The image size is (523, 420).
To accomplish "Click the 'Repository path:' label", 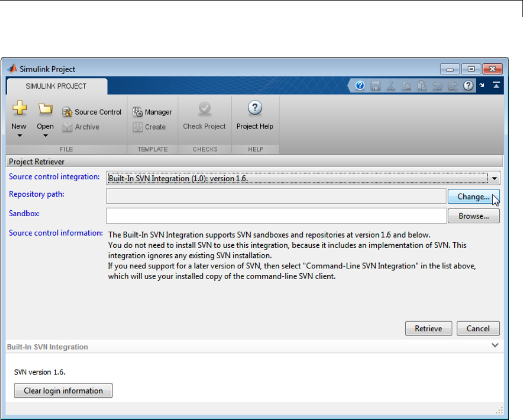I will pyautogui.click(x=37, y=194).
